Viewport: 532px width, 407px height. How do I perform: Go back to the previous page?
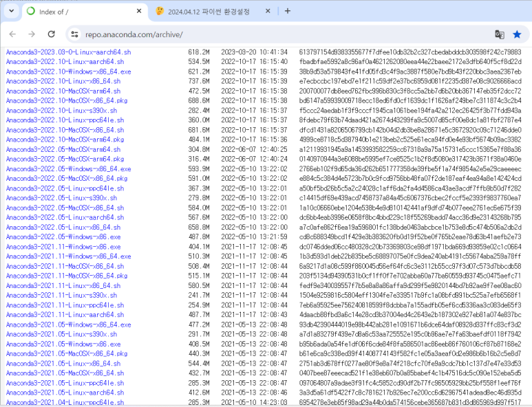pyautogui.click(x=12, y=34)
